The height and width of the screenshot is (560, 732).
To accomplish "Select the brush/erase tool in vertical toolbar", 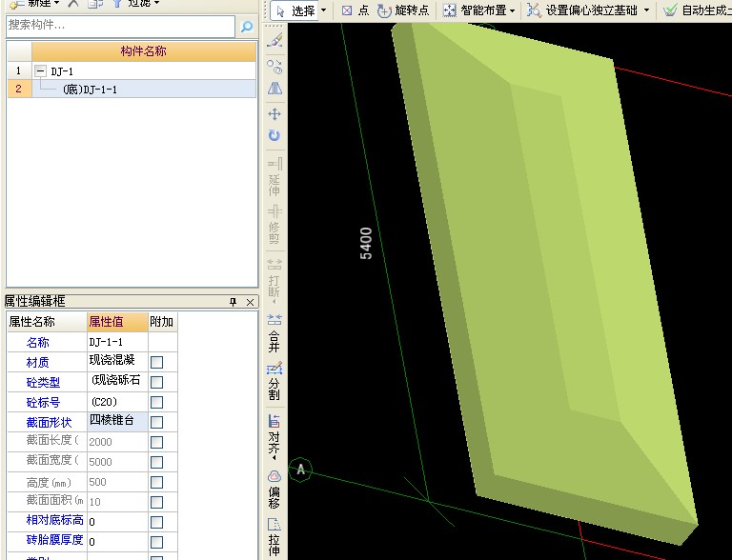I will tap(274, 40).
